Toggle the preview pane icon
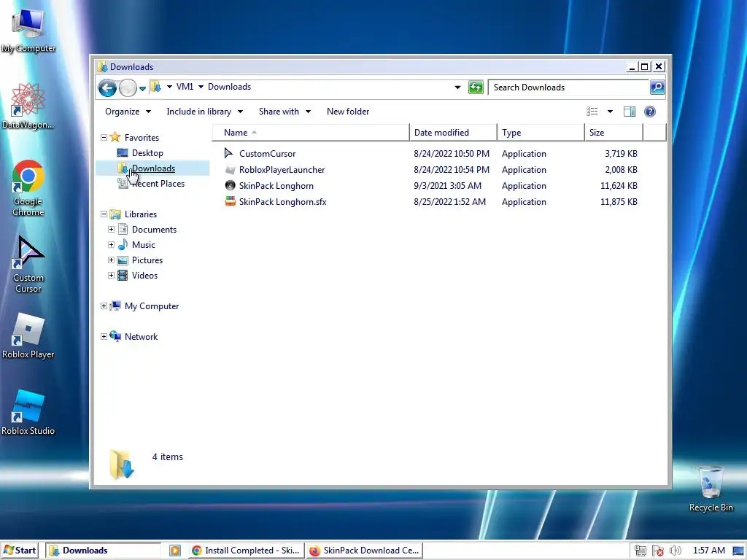This screenshot has width=747, height=560. point(630,112)
